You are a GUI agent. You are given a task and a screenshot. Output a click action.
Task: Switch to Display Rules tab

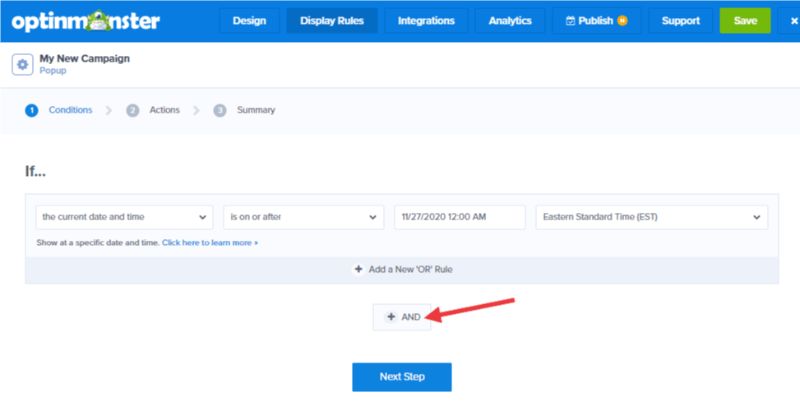coord(332,21)
